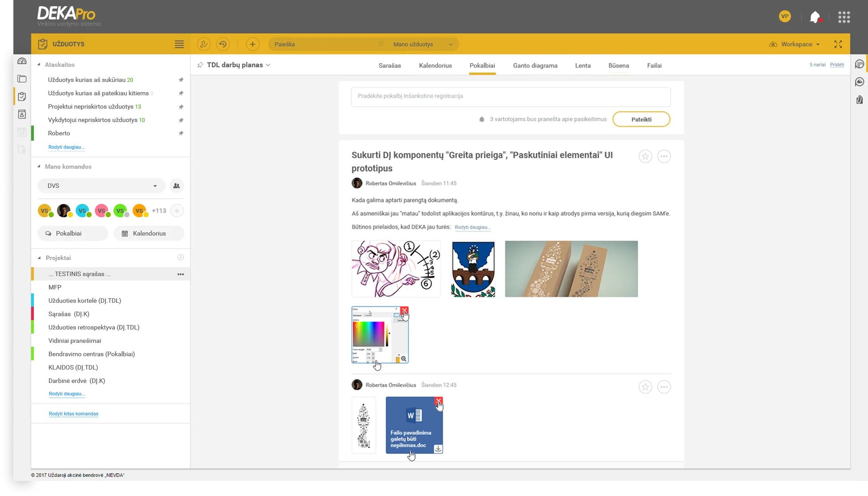Open the calendar sidebar icon
This screenshot has width=868, height=496.
(x=22, y=132)
